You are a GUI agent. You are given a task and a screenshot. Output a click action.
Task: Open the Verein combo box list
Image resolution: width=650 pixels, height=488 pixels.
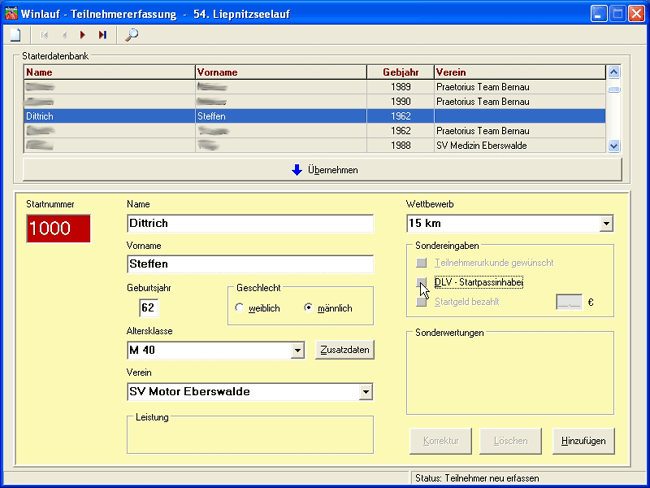pyautogui.click(x=365, y=392)
